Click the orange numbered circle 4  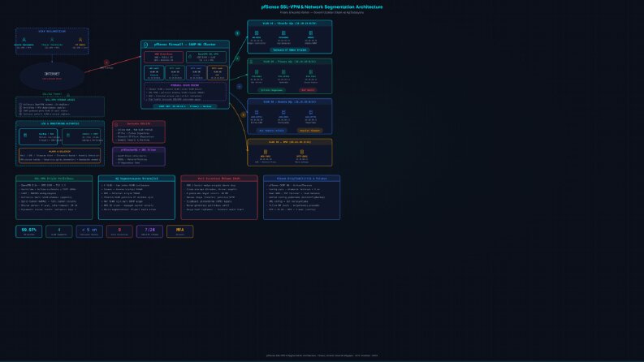[x=243, y=115]
